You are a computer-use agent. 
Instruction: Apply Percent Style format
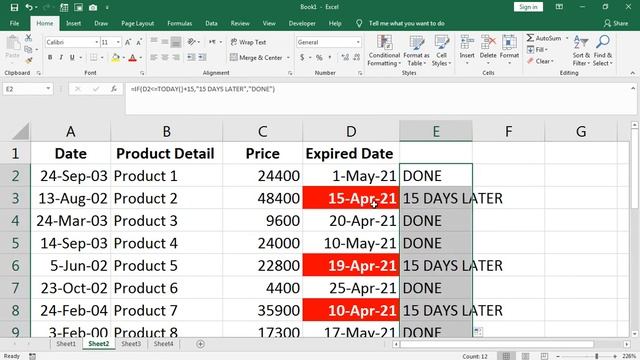click(319, 58)
